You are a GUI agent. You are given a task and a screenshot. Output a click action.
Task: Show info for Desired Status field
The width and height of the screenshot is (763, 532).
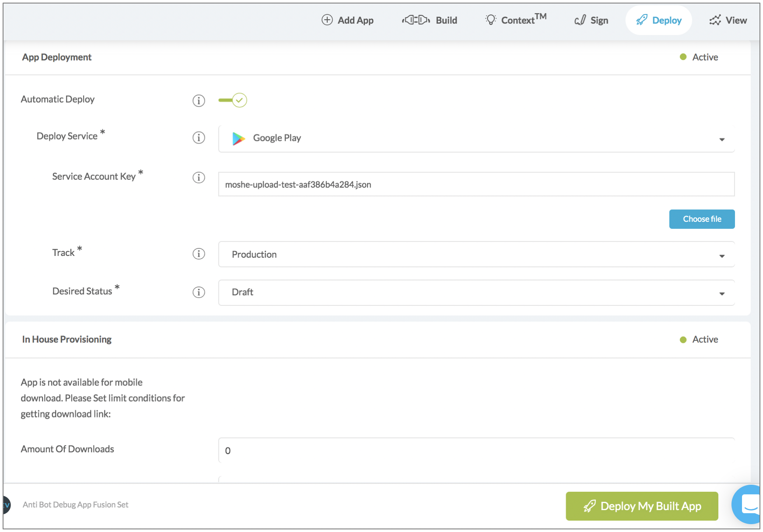click(x=199, y=292)
